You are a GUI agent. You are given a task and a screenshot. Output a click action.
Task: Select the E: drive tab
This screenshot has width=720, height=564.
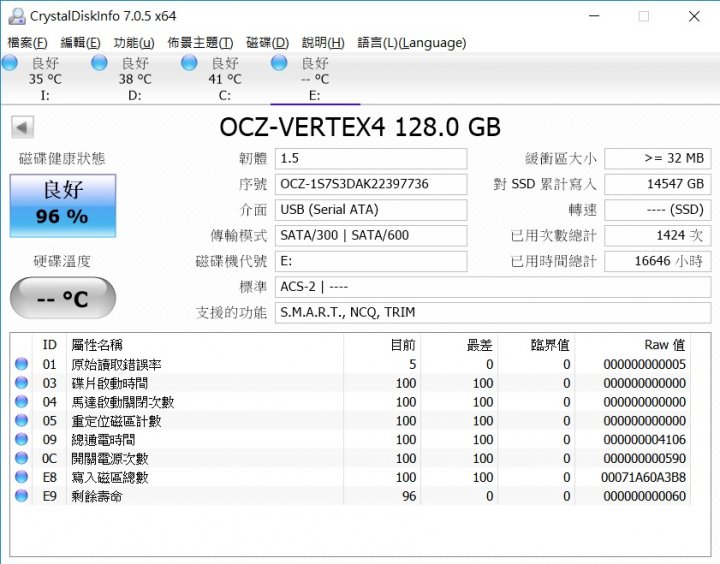click(x=315, y=79)
